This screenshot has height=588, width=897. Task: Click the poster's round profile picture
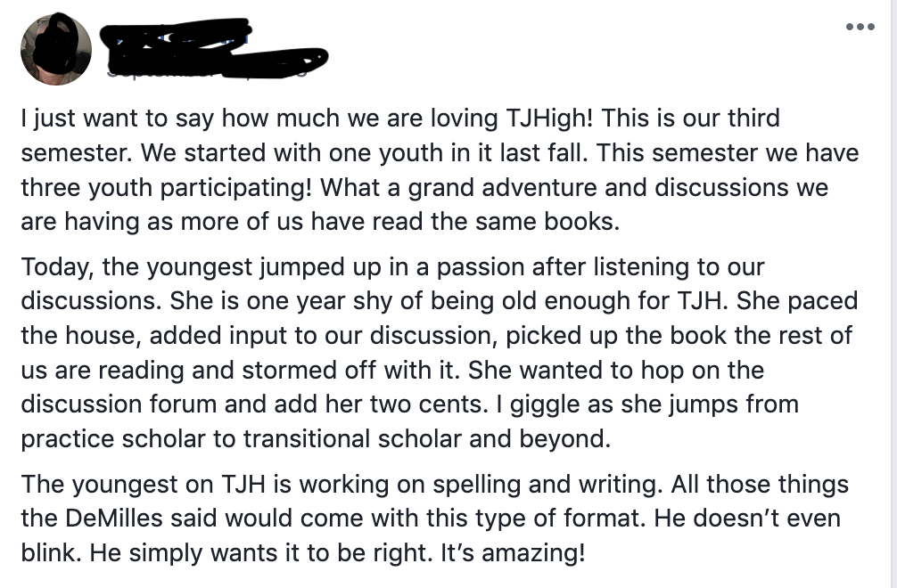point(56,49)
